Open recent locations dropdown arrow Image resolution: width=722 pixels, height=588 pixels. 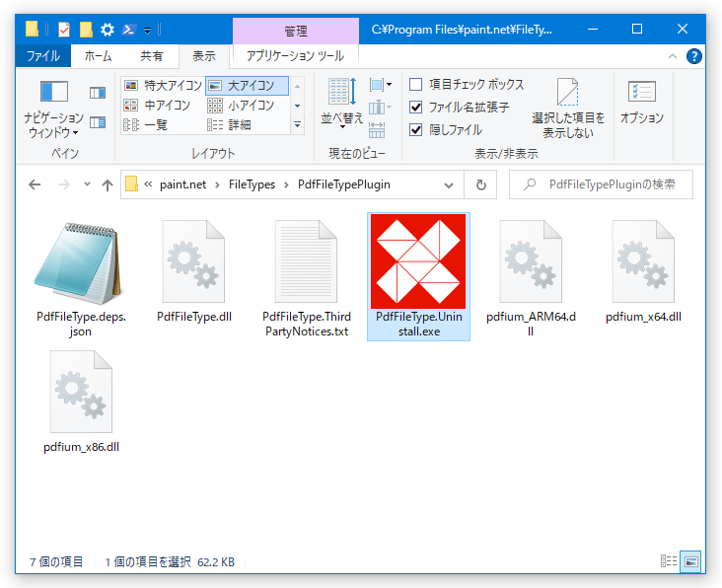tap(87, 184)
